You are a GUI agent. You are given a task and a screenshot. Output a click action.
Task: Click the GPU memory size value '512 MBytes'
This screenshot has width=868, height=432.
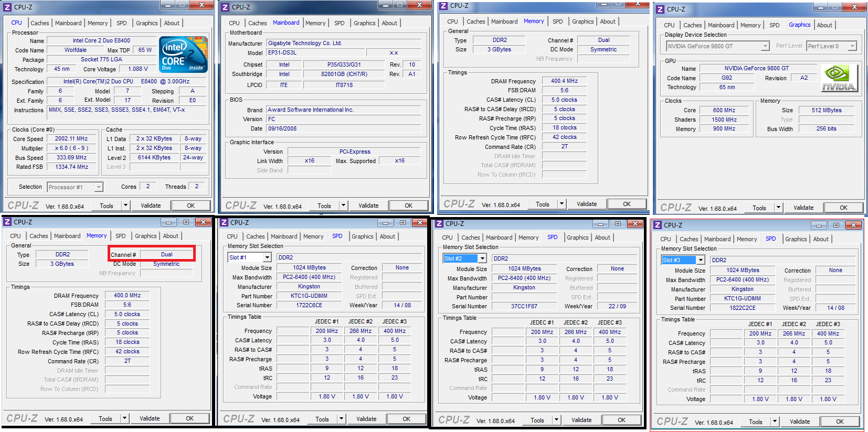(827, 110)
